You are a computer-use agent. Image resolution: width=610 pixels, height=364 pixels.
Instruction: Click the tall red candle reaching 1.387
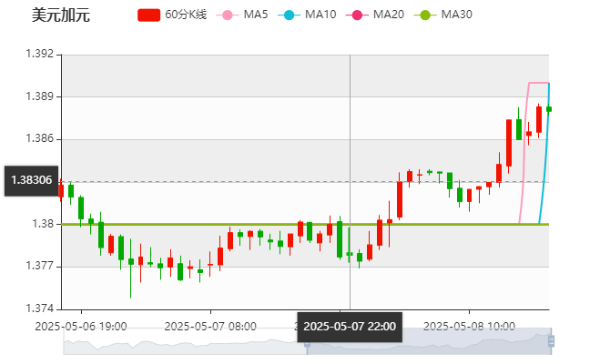[509, 143]
